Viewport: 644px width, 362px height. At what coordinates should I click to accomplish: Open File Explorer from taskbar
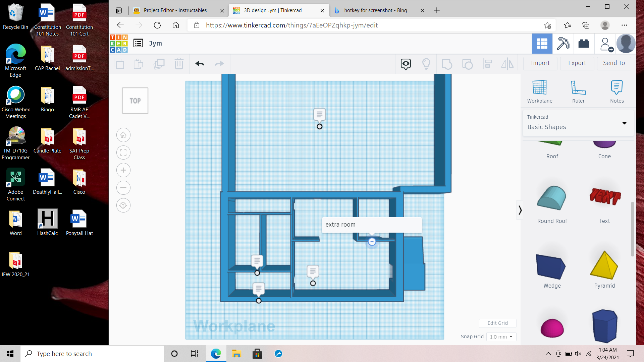point(236,354)
